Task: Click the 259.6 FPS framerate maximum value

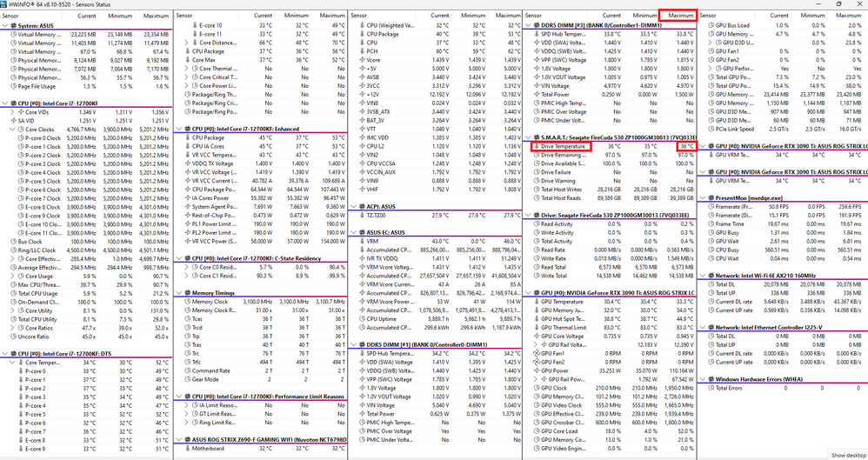Action: 850,206
